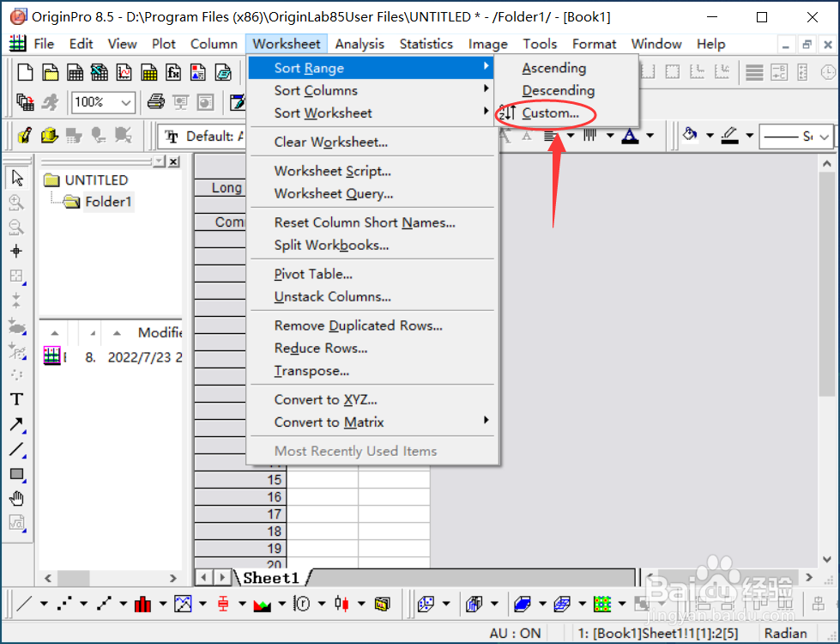Screen dimensions: 840x644
Task: Click the Line+Symbol plot icon
Action: [104, 604]
